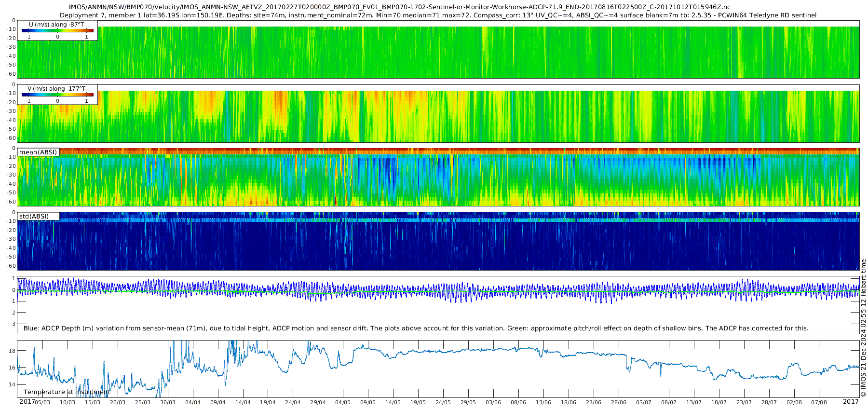Click the 14/05 date tick label

(393, 402)
